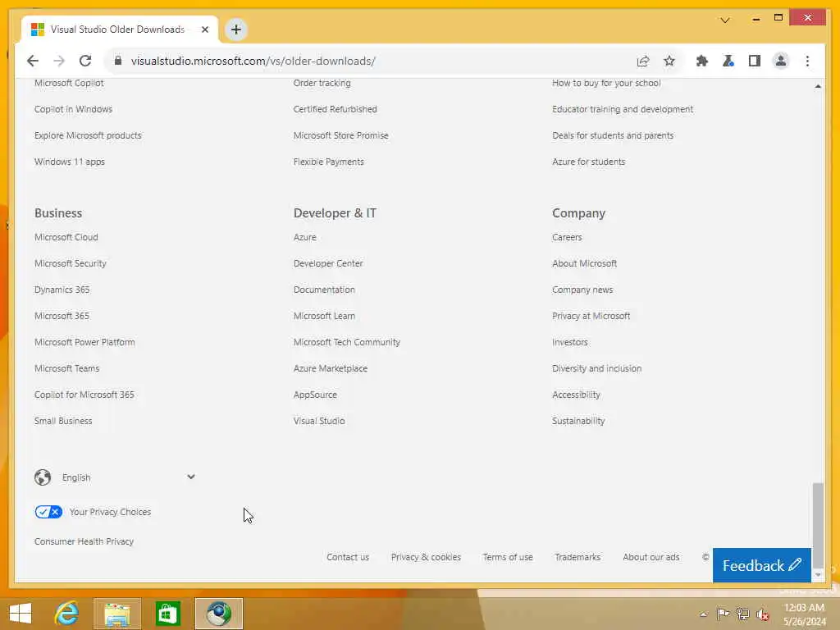Open Microsoft Power Platform link

(84, 342)
